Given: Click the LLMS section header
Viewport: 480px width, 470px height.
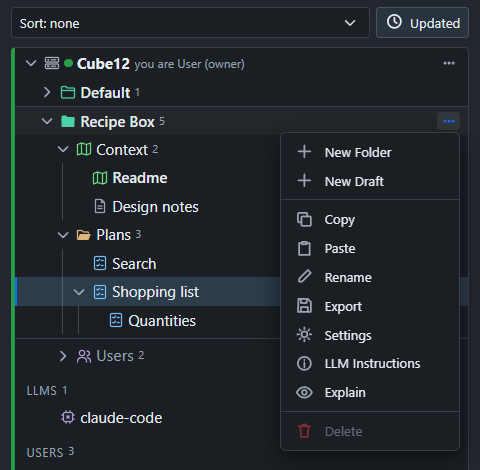Looking at the screenshot, I should 47,390.
